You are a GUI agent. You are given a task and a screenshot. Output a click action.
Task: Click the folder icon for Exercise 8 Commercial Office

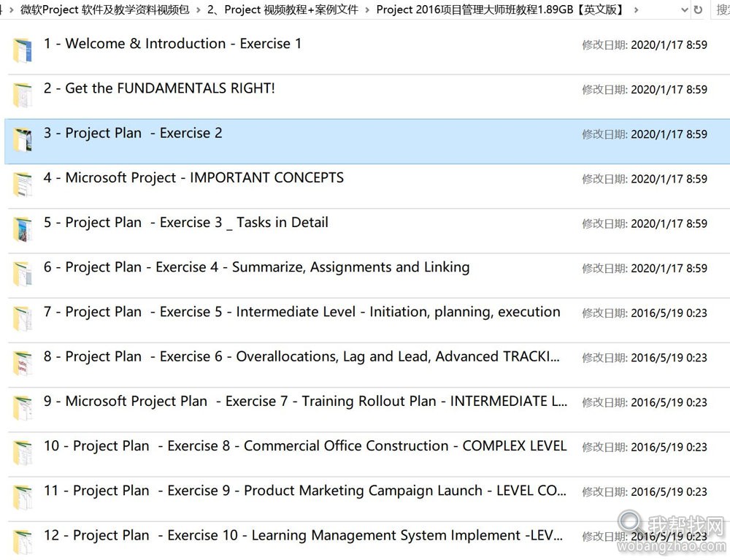[x=23, y=453]
